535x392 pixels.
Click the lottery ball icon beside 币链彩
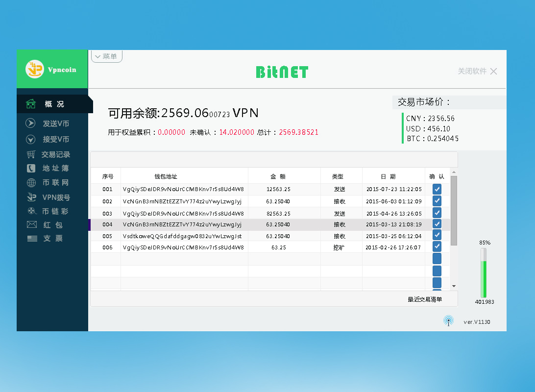pyautogui.click(x=32, y=211)
